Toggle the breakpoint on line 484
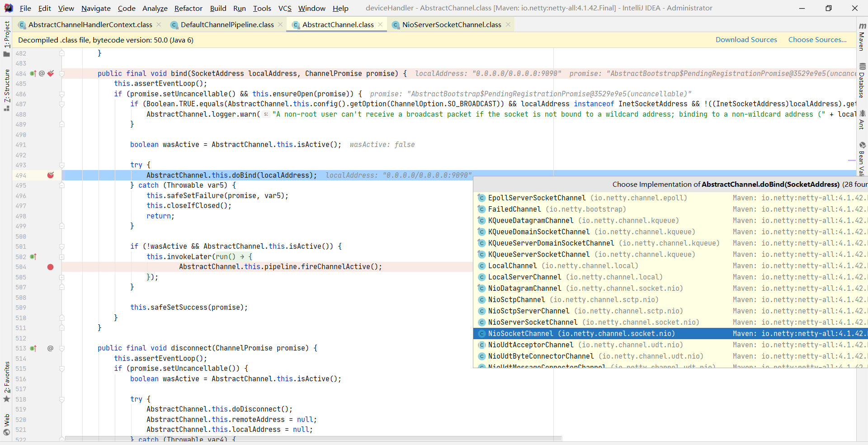The width and height of the screenshot is (868, 445). (x=51, y=73)
